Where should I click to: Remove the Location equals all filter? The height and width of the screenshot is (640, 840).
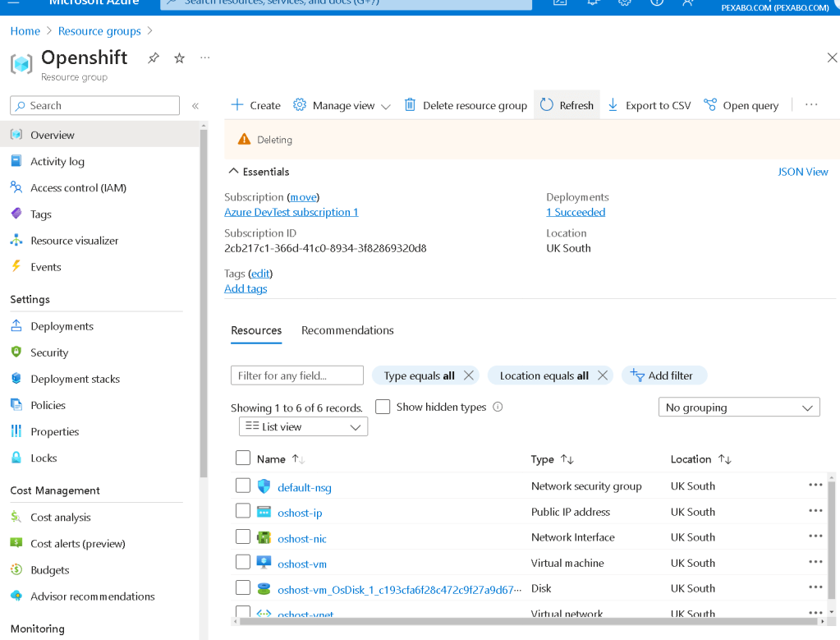(x=603, y=375)
